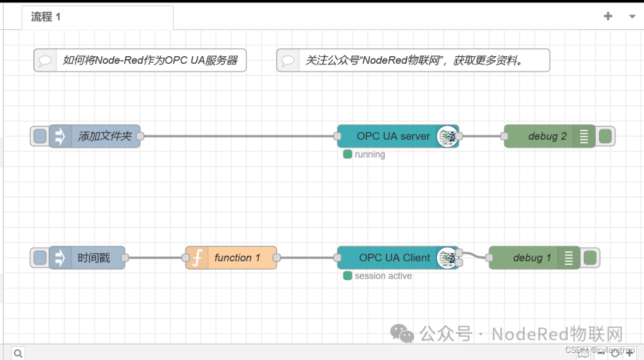Click input port of OPC UA server
This screenshot has width=644, height=360.
[x=337, y=136]
